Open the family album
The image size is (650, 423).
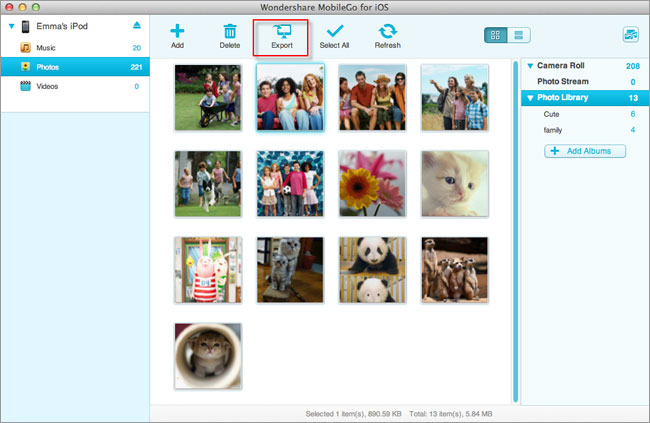click(585, 130)
